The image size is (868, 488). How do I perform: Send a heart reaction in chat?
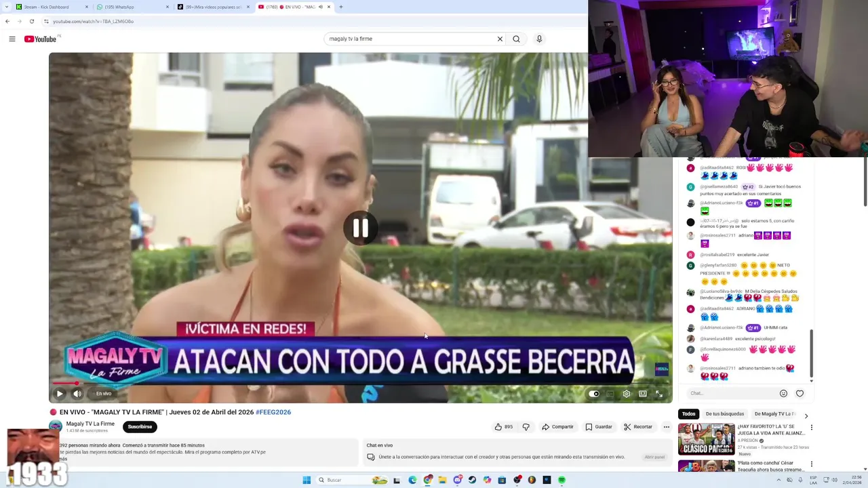pos(800,393)
